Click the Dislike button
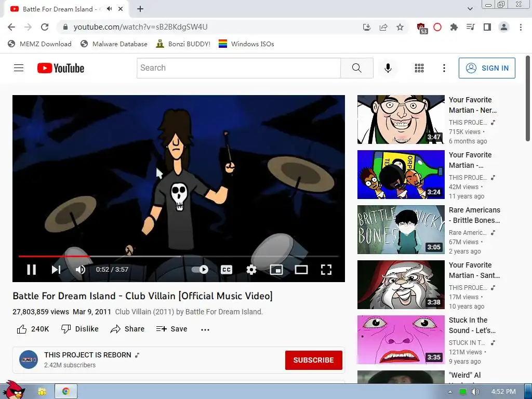This screenshot has width=532, height=399. click(x=79, y=329)
